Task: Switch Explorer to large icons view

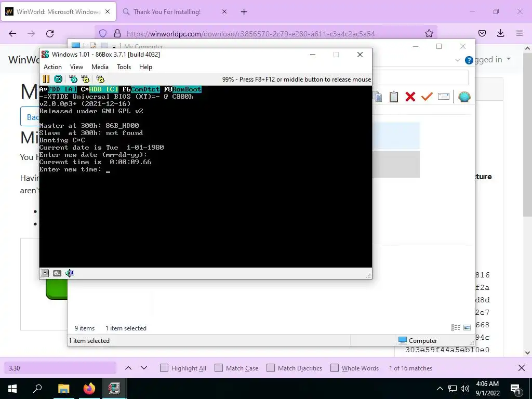Action: 467,327
